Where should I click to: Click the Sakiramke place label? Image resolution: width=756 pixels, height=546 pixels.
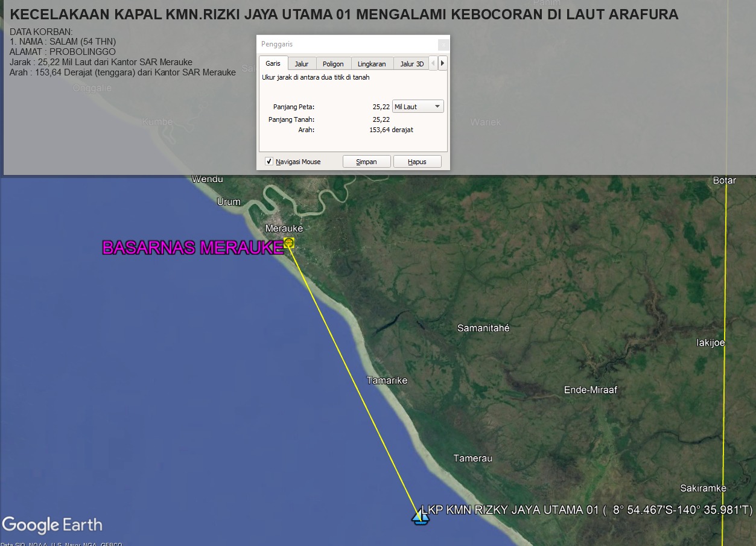pyautogui.click(x=703, y=488)
